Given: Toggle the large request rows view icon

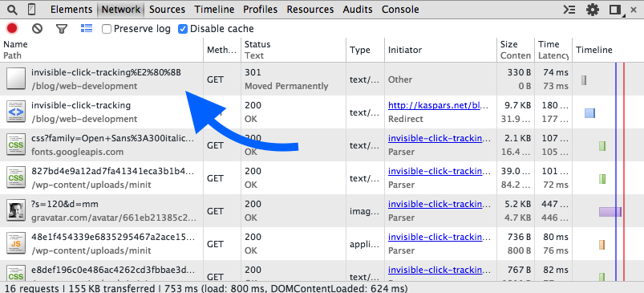Looking at the screenshot, I should (x=87, y=28).
